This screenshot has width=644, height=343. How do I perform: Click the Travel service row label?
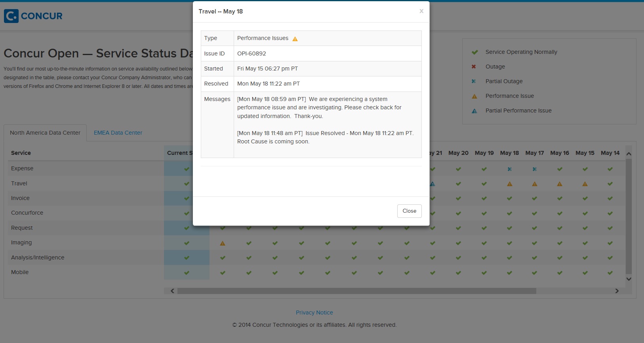click(19, 183)
